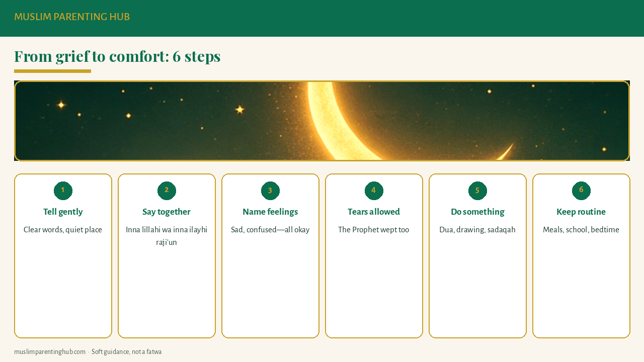Click the text "Inna lillahi wa inna ilayhi raji'un"
Screen dimensions: 644x362
point(167,236)
